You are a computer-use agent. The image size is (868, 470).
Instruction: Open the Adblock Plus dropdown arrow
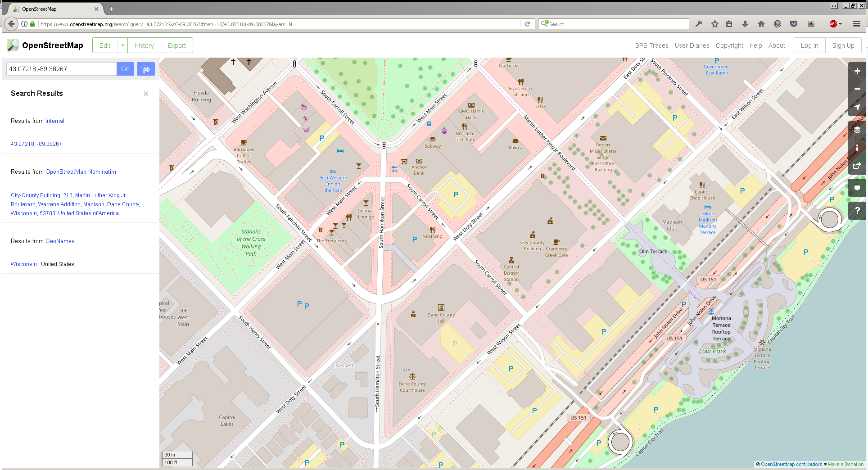click(841, 24)
